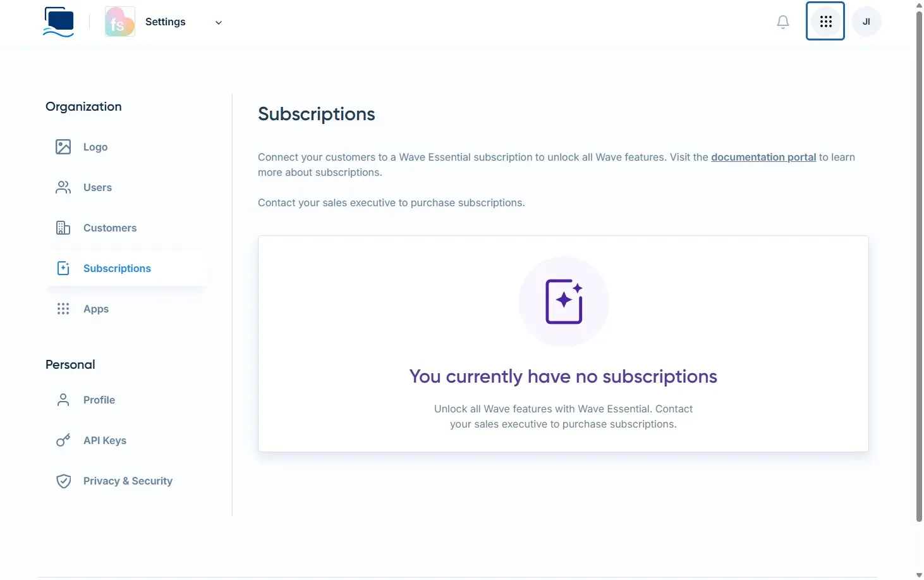Click the Subscriptions sparkle icon in sidebar
This screenshot has height=580, width=924.
pyautogui.click(x=63, y=268)
